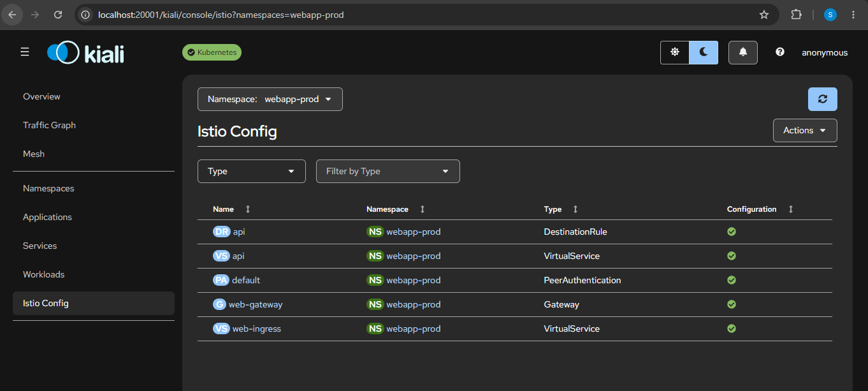The height and width of the screenshot is (391, 868).
Task: Reload the browser page
Action: pos(58,15)
